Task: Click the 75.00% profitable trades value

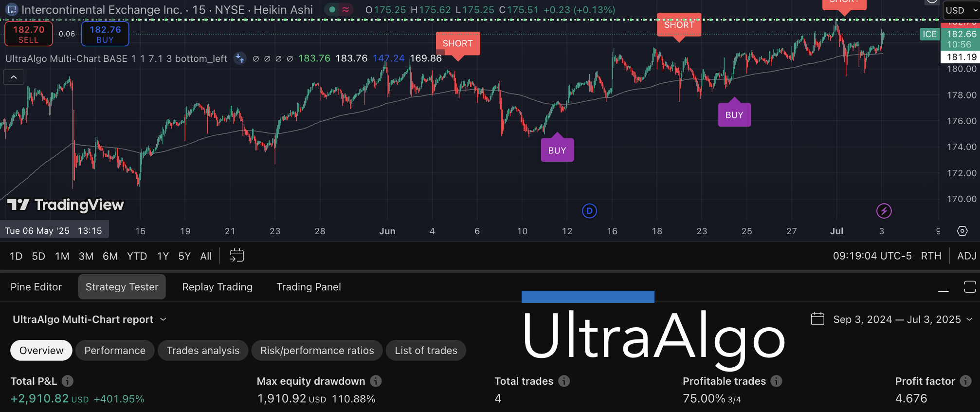Action: pyautogui.click(x=704, y=398)
